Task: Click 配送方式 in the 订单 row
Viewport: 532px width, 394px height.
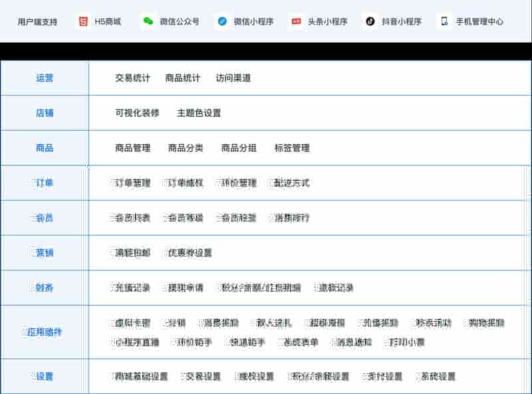Action: [291, 183]
